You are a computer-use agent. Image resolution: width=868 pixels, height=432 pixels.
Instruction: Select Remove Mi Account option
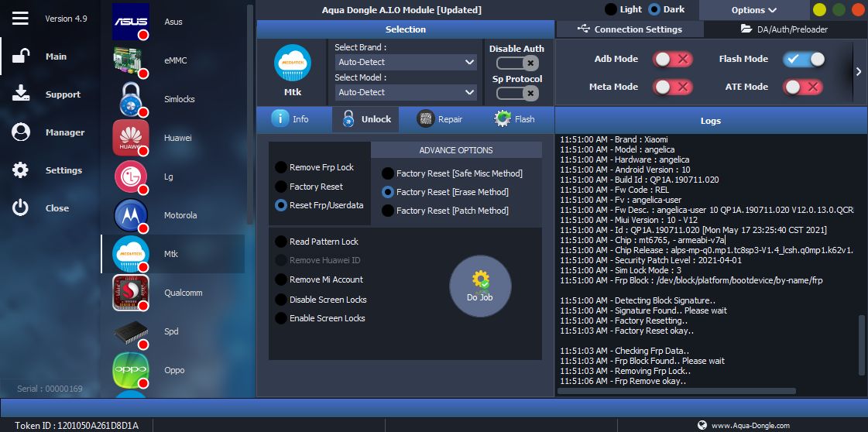[281, 280]
